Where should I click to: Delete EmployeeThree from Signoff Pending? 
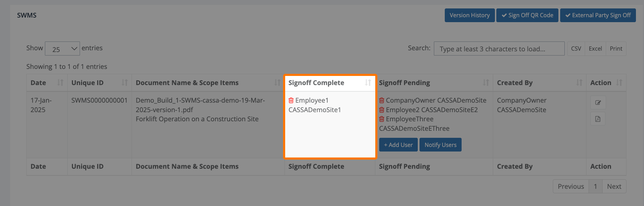[x=382, y=119]
